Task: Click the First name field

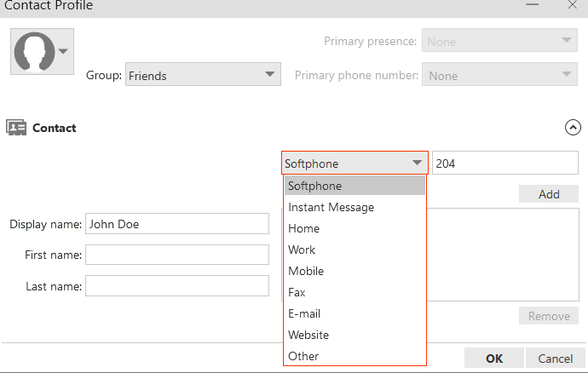Action: coord(177,255)
